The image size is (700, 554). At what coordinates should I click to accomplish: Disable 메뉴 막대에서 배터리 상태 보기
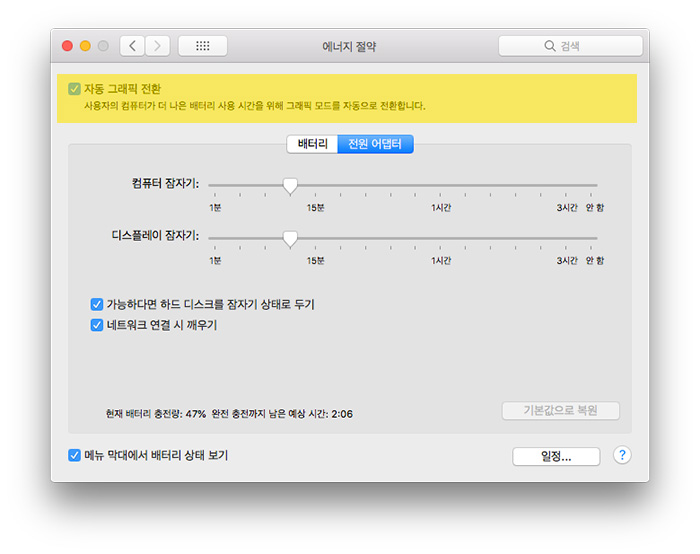74,455
